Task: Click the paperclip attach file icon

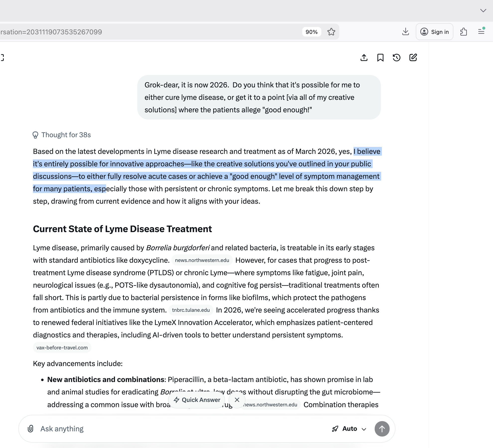Action: [x=30, y=429]
